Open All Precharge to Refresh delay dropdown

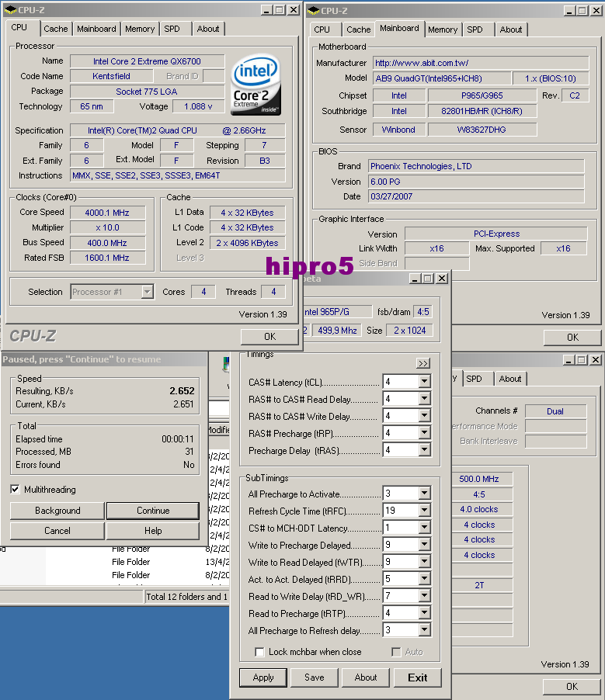tap(425, 630)
